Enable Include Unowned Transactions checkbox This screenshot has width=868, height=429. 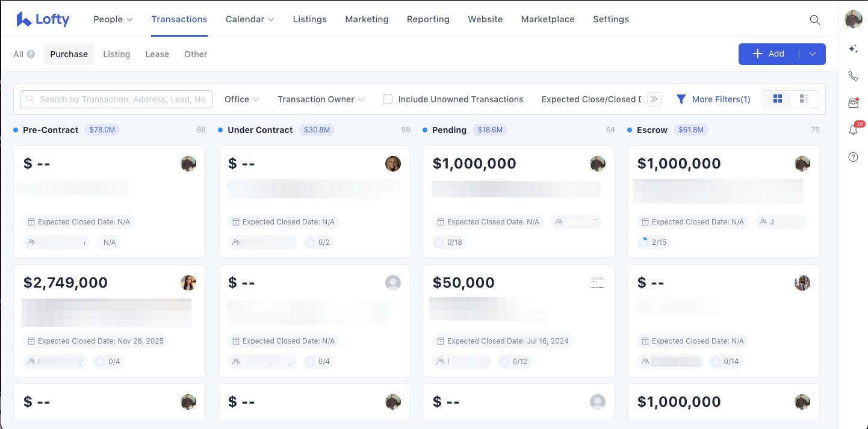pos(388,99)
